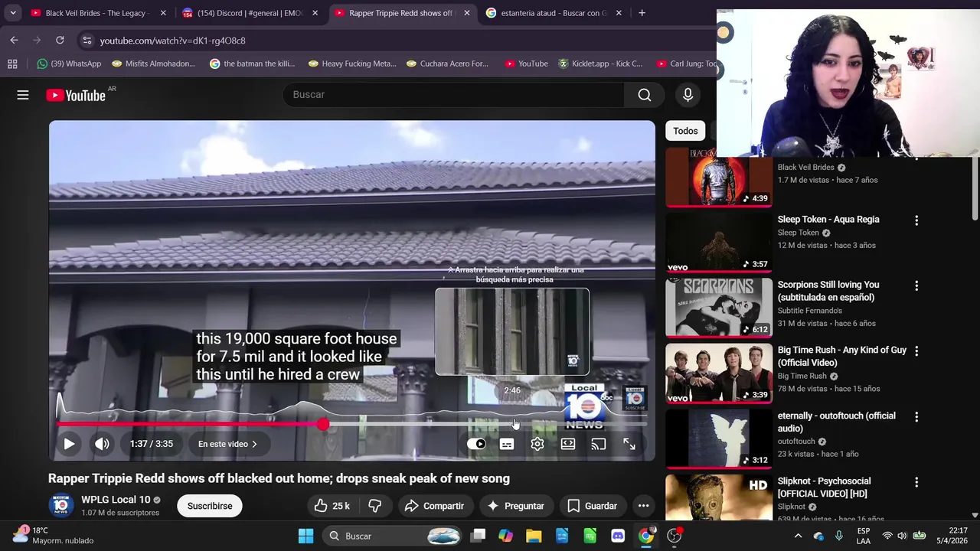The height and width of the screenshot is (551, 980).
Task: Open the Big Time Rush video title
Action: (842, 357)
